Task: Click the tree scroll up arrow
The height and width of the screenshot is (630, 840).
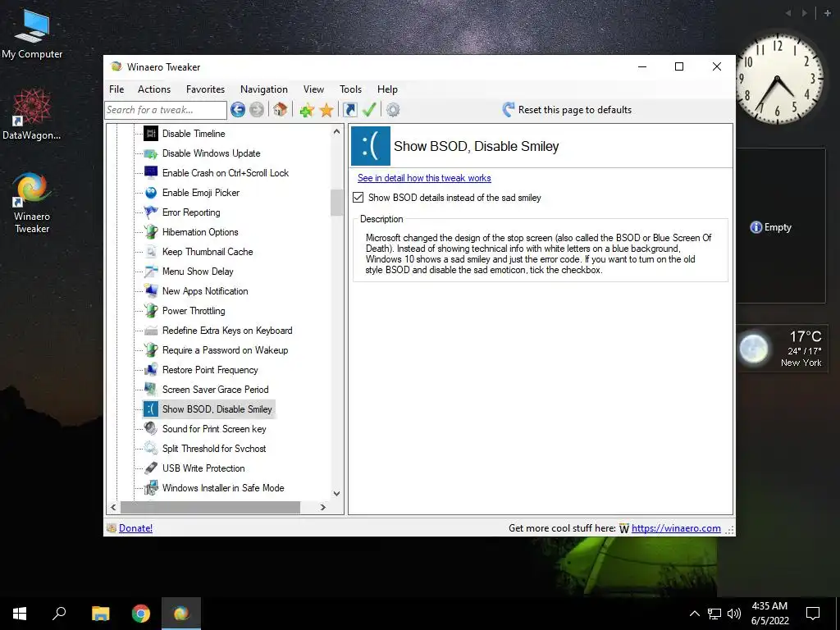Action: 336,131
